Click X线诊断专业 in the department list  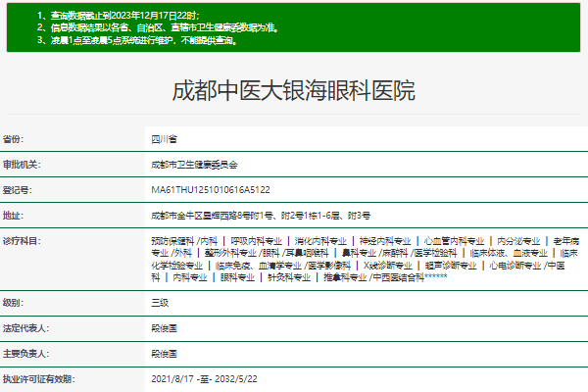(388, 266)
